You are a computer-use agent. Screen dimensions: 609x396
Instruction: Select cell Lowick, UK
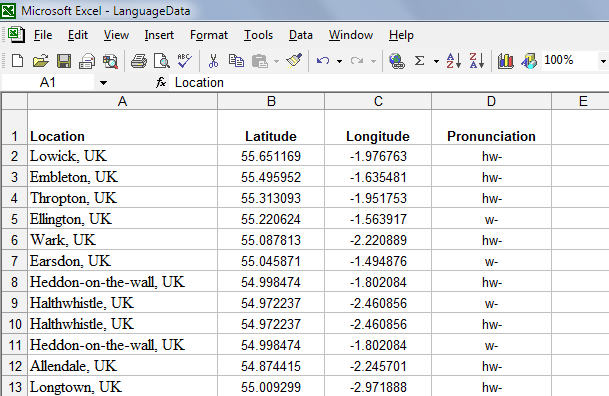pyautogui.click(x=122, y=156)
